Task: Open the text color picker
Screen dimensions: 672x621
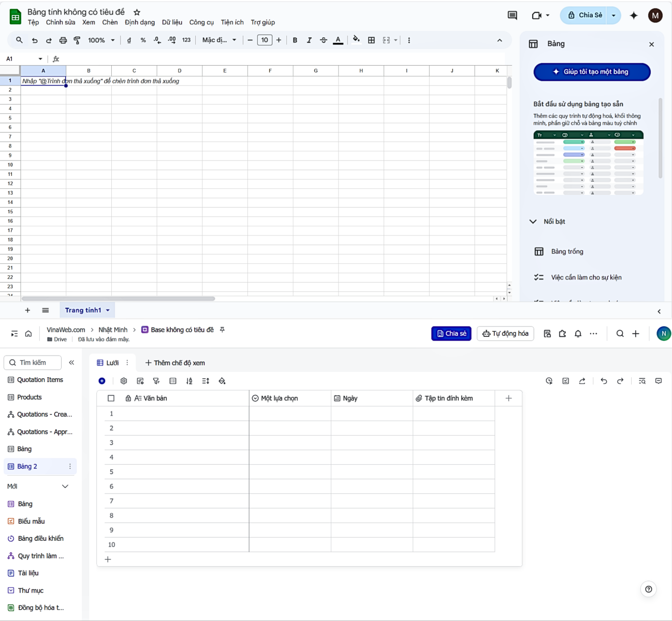Action: click(338, 40)
